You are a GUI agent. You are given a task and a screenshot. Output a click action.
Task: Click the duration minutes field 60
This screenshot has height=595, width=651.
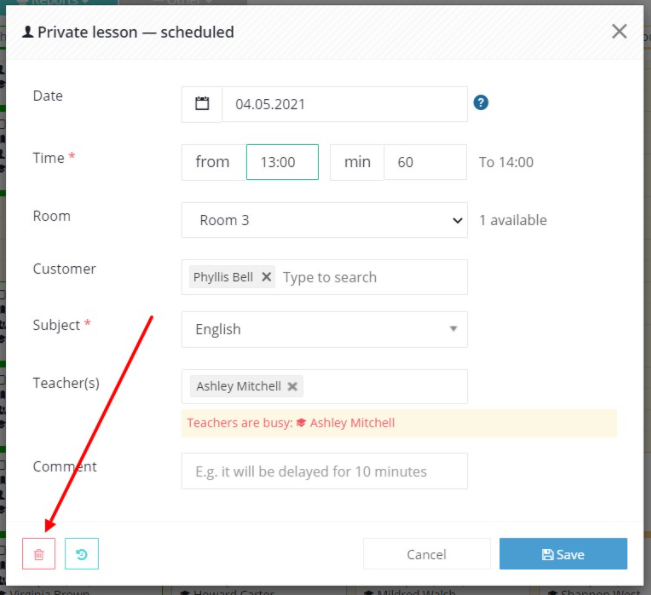425,162
